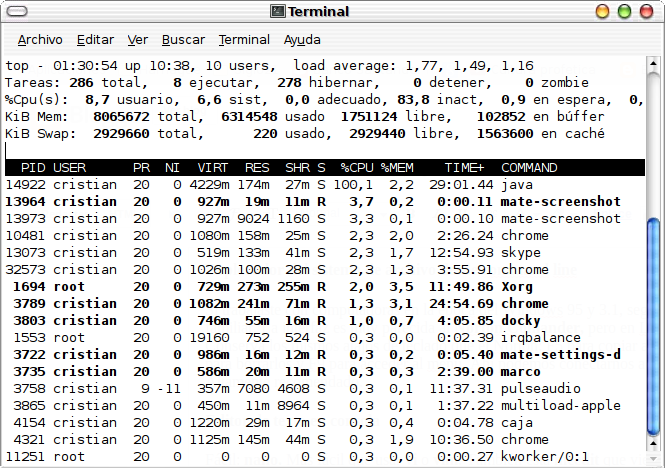Open the Buscar menu
665x468 pixels.
(x=183, y=40)
